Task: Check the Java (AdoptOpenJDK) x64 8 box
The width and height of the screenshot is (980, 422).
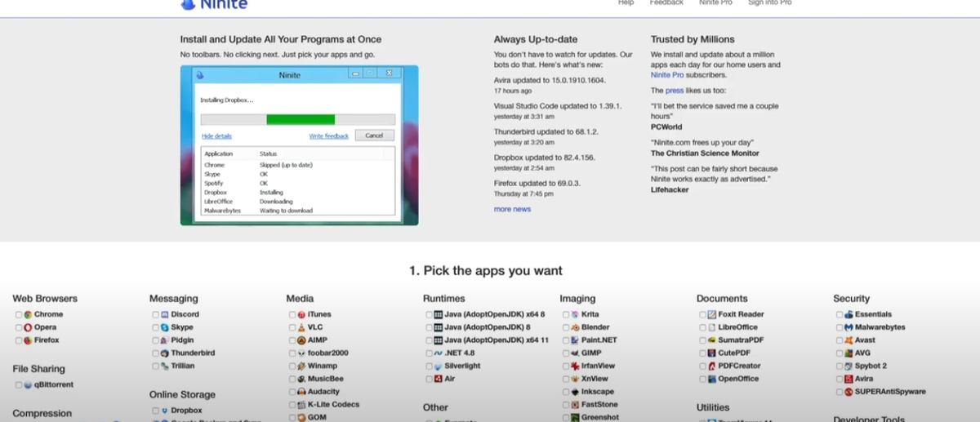Action: tap(429, 314)
